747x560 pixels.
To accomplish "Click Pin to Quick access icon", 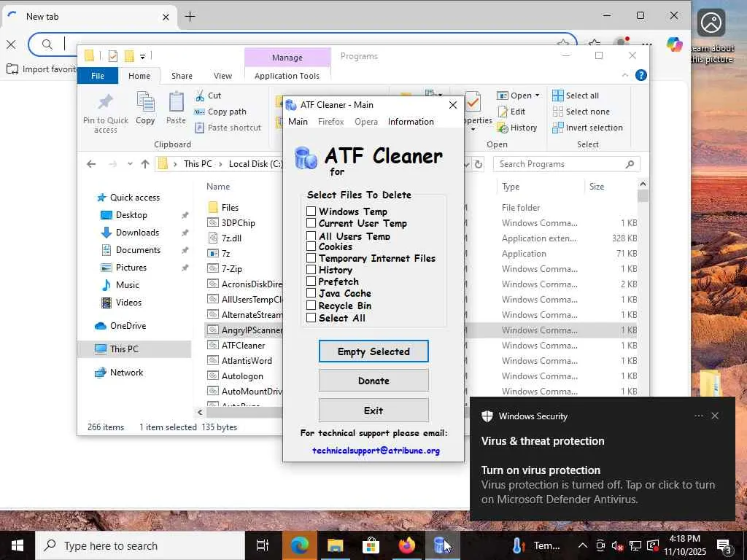I will (105, 101).
